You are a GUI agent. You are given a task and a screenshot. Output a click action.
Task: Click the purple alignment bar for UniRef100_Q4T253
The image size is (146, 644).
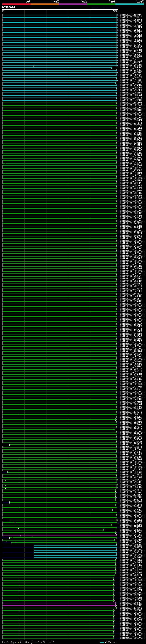point(59,535)
